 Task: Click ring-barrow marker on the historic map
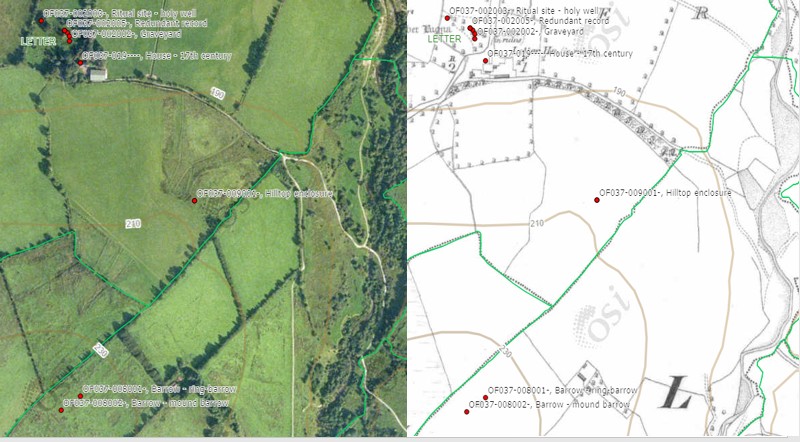click(485, 397)
